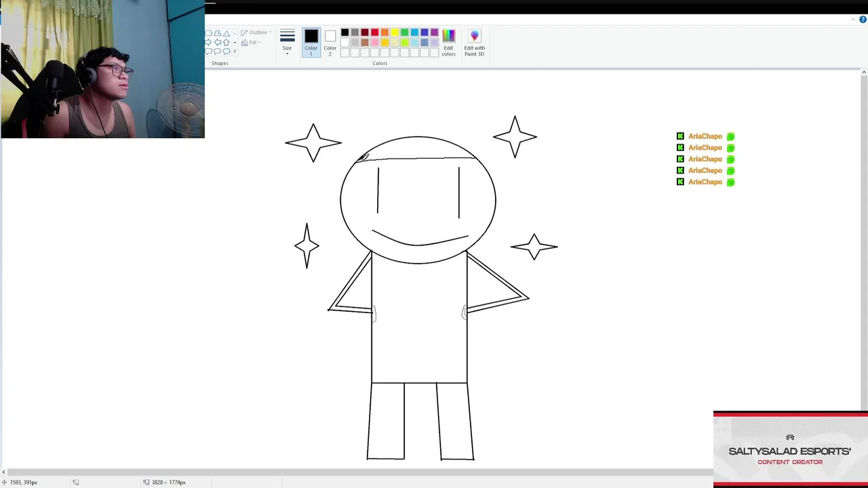The height and width of the screenshot is (488, 868).
Task: Pick the rose pink color swatch
Action: pos(375,43)
